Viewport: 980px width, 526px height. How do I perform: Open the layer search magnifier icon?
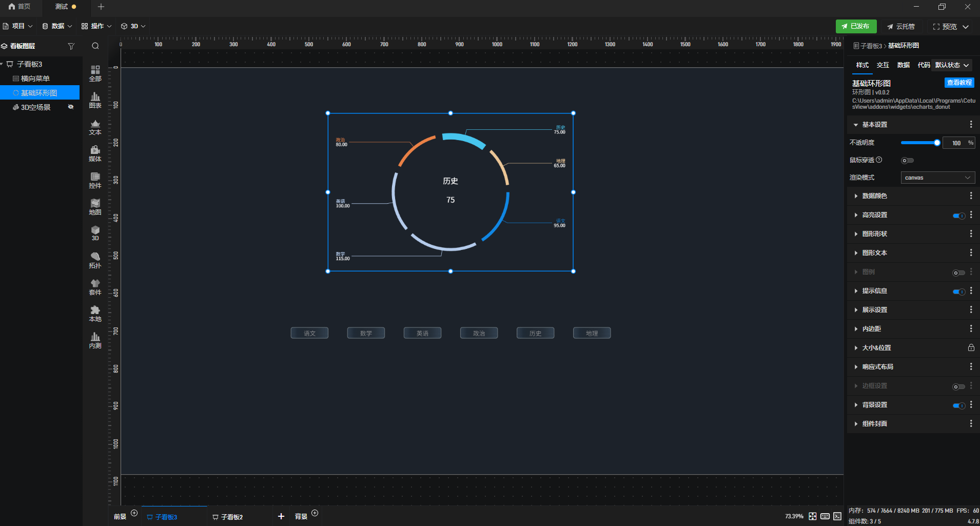click(x=95, y=46)
